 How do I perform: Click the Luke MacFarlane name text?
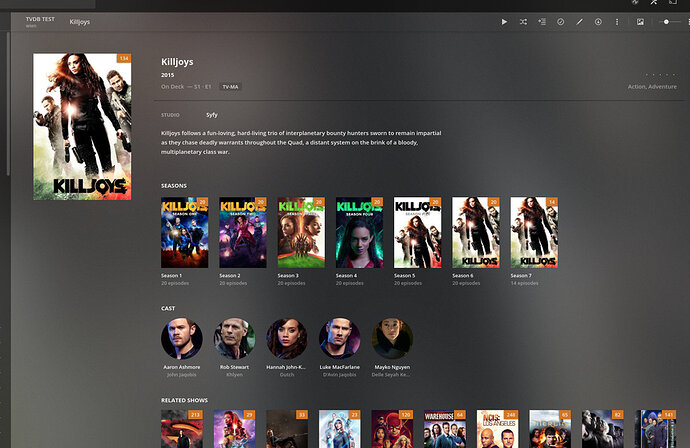coord(340,367)
